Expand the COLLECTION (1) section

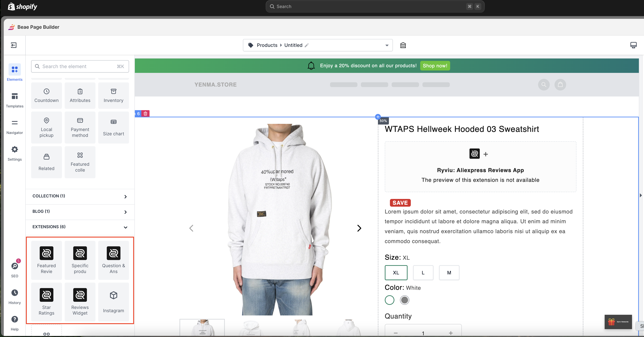coord(80,196)
